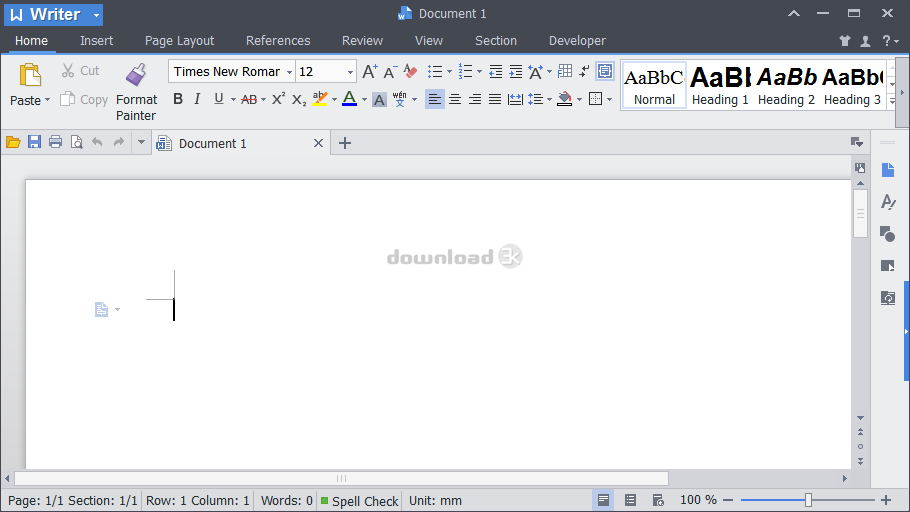
Task: Apply the Heading 1 style
Action: click(x=720, y=86)
